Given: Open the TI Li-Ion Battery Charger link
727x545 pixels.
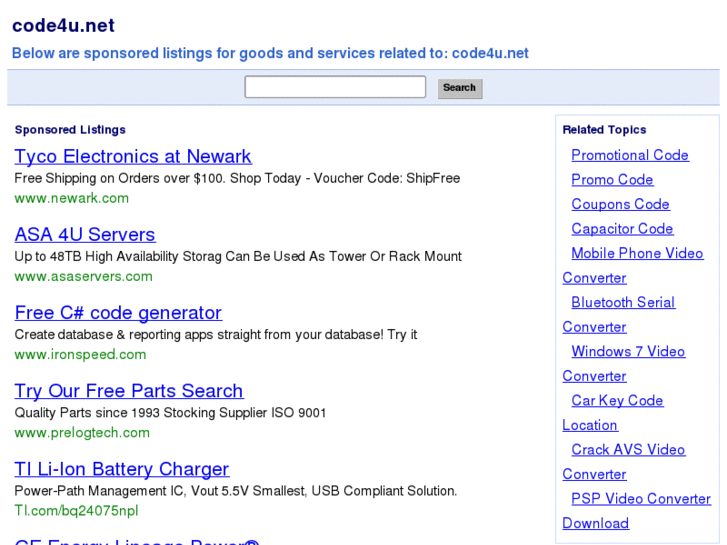Looking at the screenshot, I should pyautogui.click(x=122, y=469).
